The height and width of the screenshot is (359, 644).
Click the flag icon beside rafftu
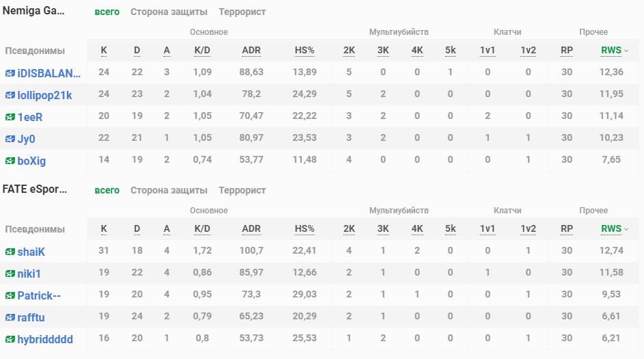click(x=10, y=317)
